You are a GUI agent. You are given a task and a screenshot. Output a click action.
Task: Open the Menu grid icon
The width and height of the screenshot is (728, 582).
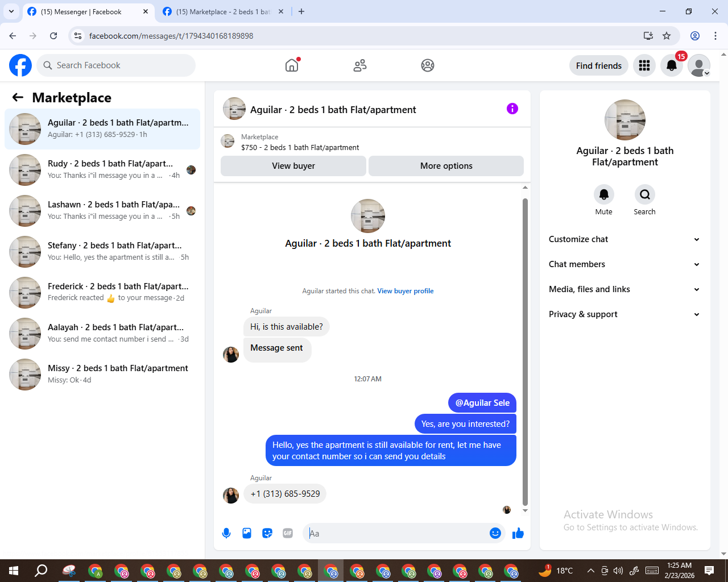[x=644, y=65]
